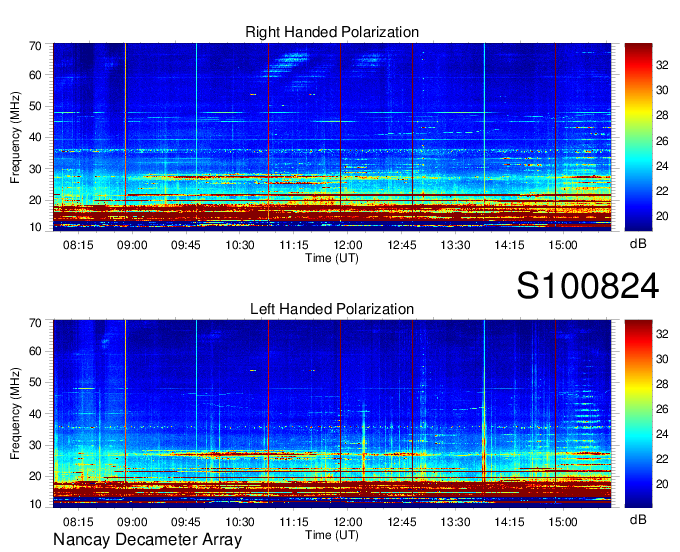Click "30" frequency tick of Right Handed plot

pos(35,169)
